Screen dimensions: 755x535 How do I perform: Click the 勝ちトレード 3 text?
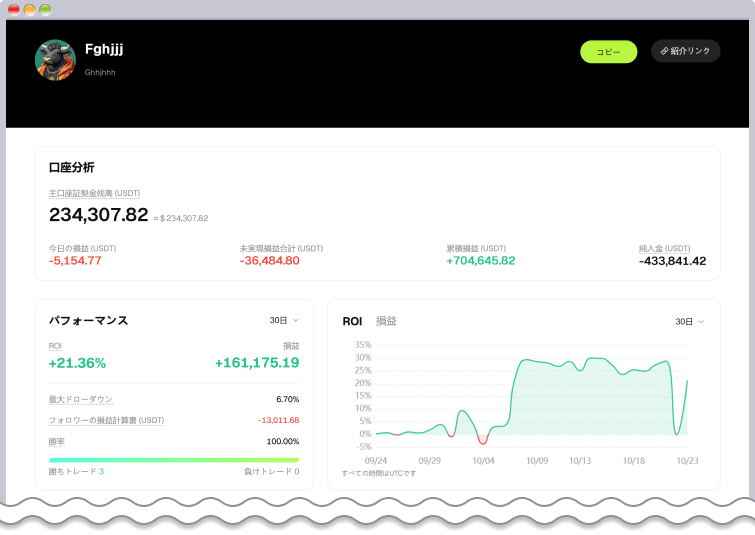(x=76, y=471)
